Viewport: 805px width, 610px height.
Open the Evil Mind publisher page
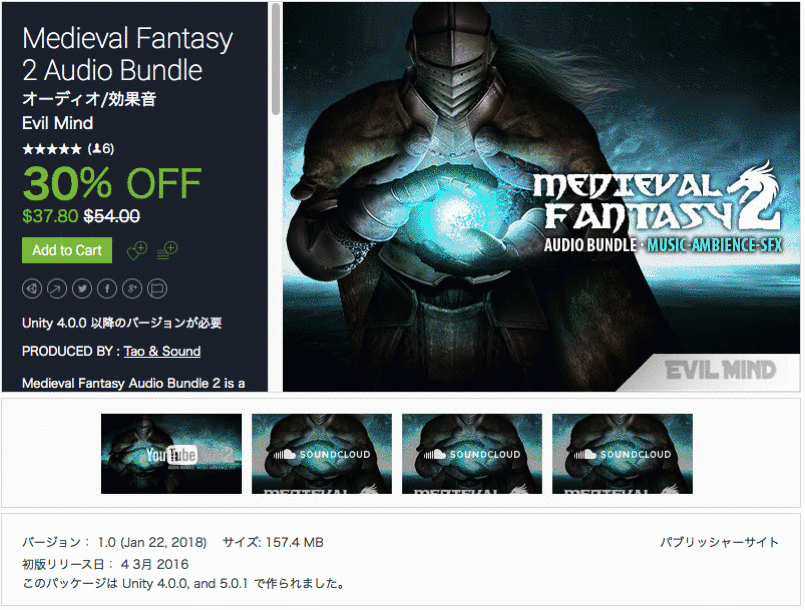(58, 123)
